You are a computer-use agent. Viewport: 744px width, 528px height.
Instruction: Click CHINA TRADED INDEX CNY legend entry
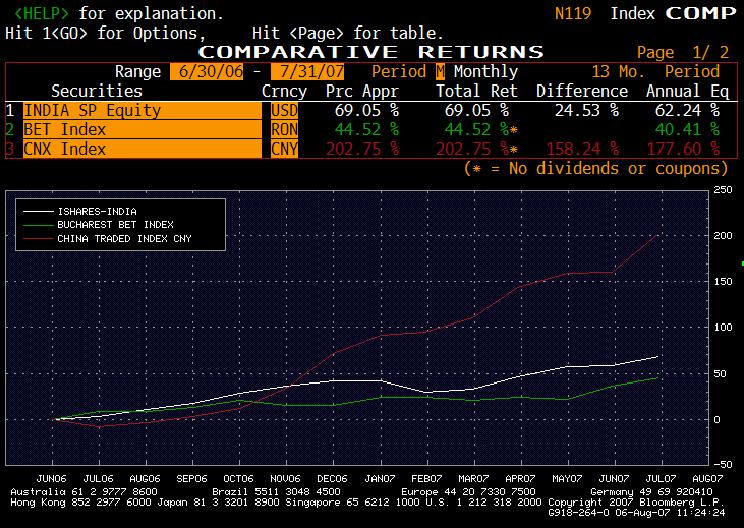tap(124, 239)
